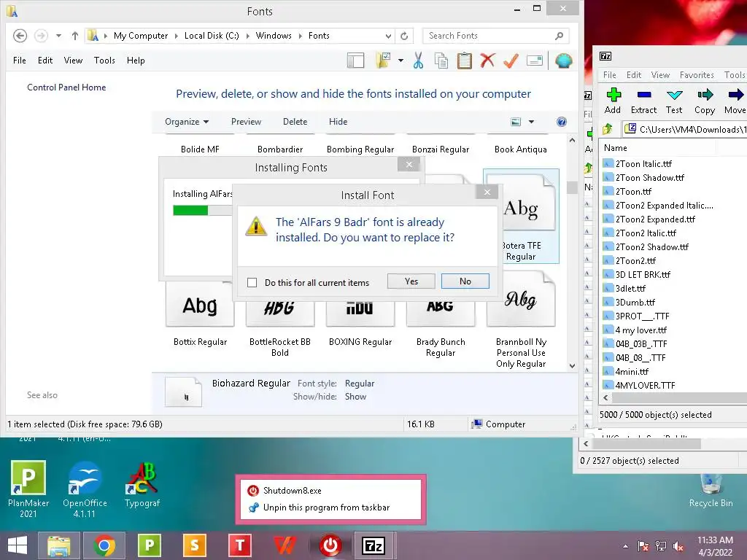Click the Copy icon in Fonts toolbar

point(441,61)
